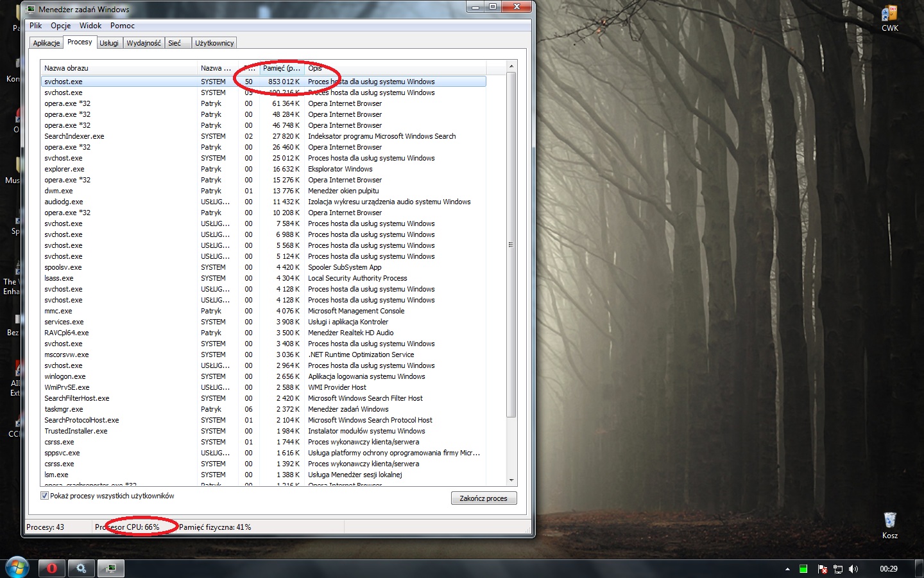Select the opera.exe row using 61 364 K
This screenshot has width=924, height=578.
263,103
